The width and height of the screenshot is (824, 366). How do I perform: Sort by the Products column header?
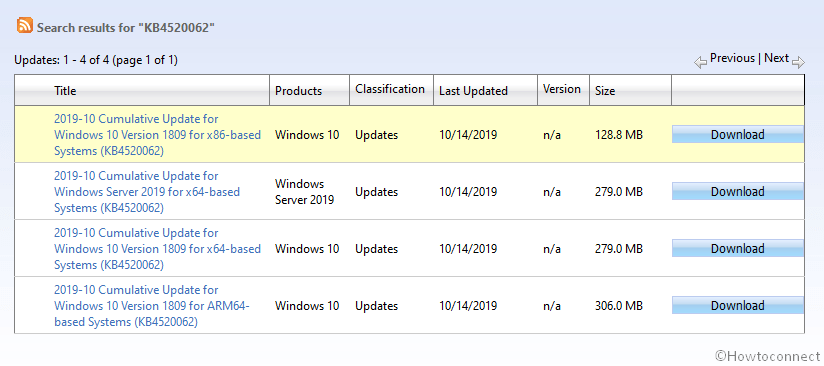[298, 91]
